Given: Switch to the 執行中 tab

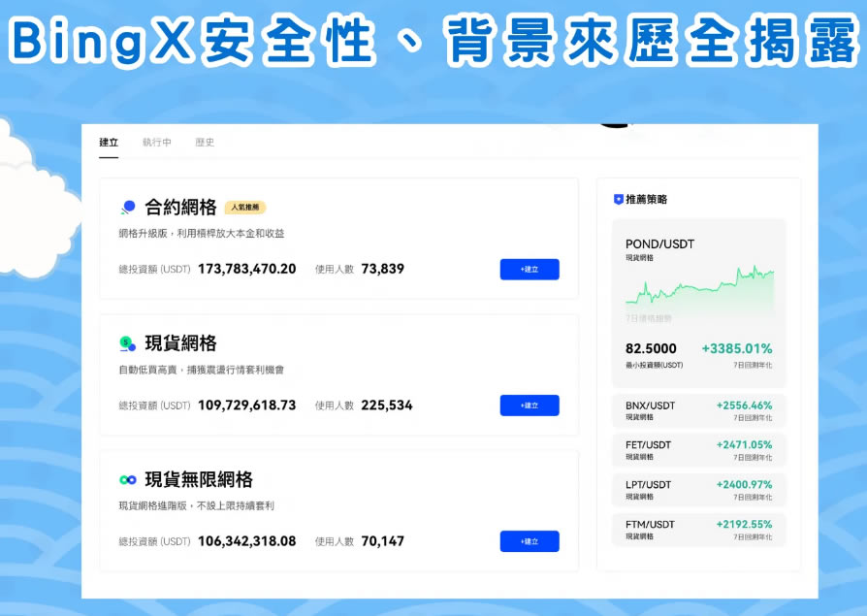Looking at the screenshot, I should [157, 142].
